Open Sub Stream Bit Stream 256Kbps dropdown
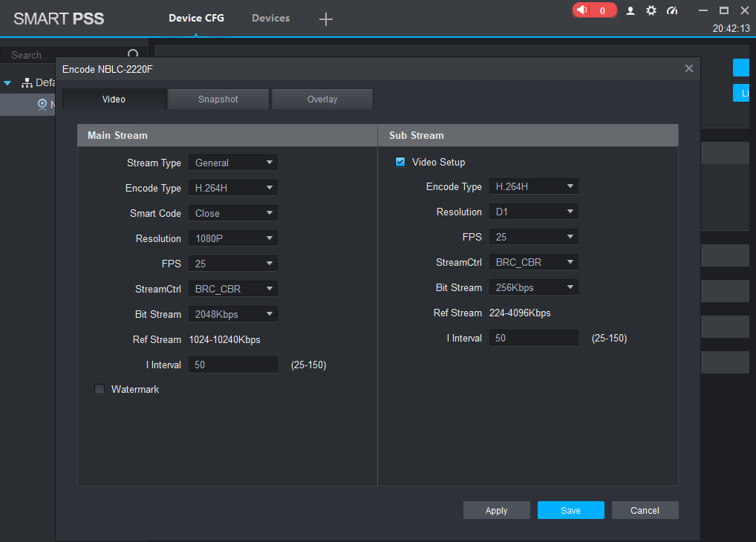756x542 pixels. (534, 287)
